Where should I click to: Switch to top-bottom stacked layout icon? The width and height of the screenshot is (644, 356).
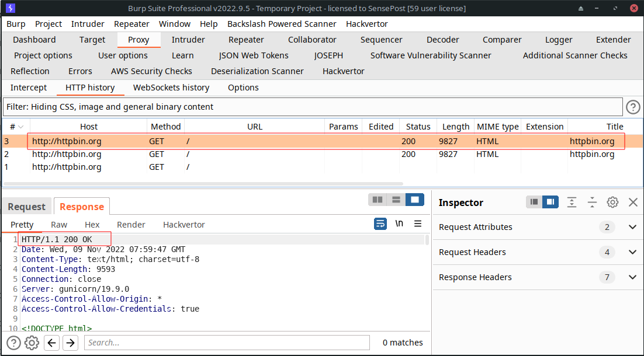[x=396, y=200]
